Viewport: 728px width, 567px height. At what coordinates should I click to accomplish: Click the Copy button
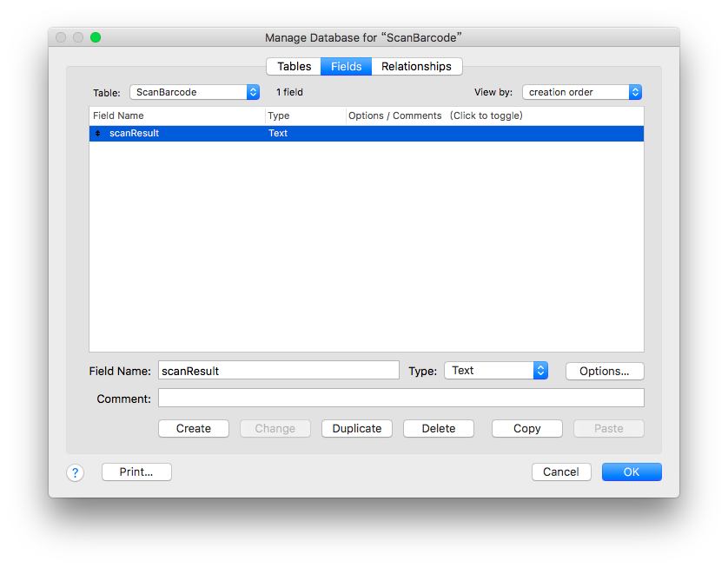click(x=527, y=429)
